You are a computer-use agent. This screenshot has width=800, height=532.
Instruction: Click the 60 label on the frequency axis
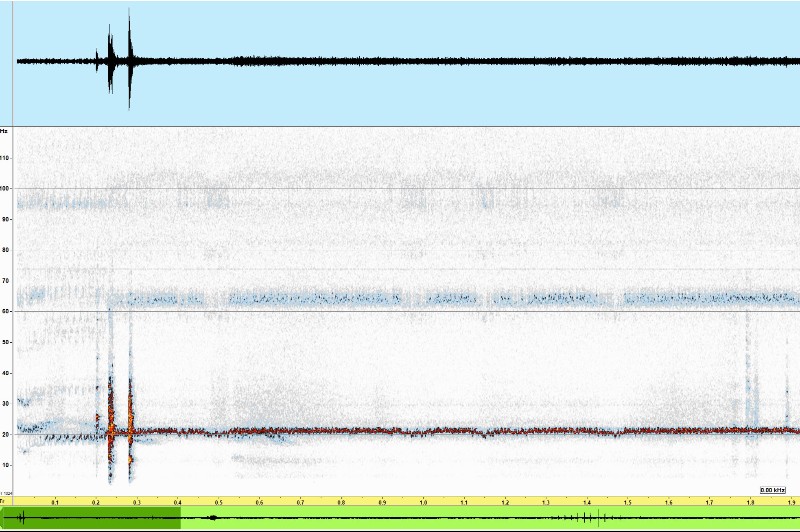(x=5, y=311)
